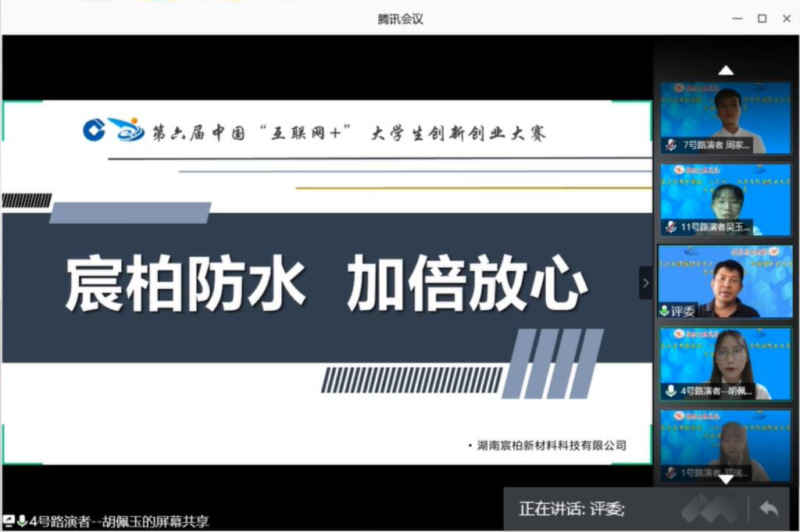Viewport: 800px width, 532px height.
Task: Click the reply arrow icon in speaking bar
Action: click(x=769, y=509)
